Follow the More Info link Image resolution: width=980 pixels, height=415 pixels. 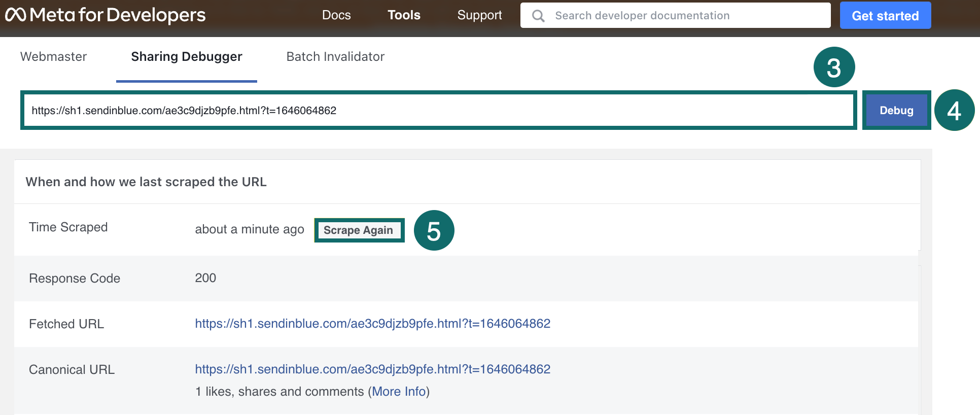(399, 392)
